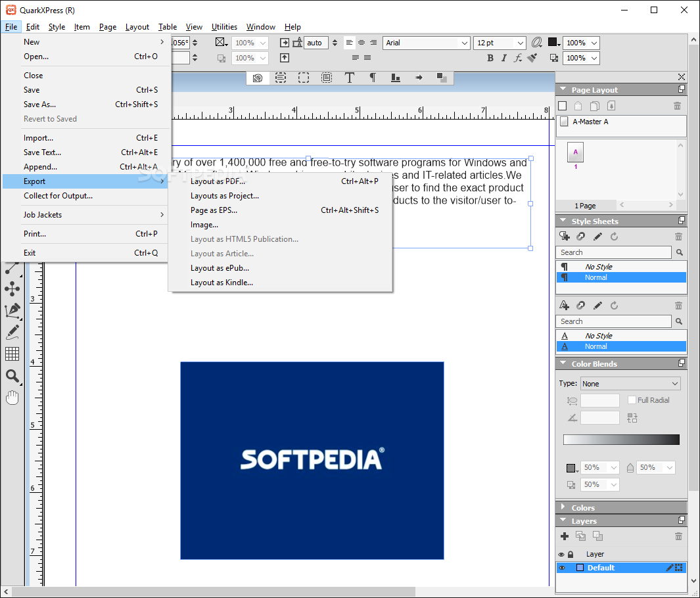Delete layer trash icon in Layers panel
The height and width of the screenshot is (598, 700).
[x=678, y=536]
